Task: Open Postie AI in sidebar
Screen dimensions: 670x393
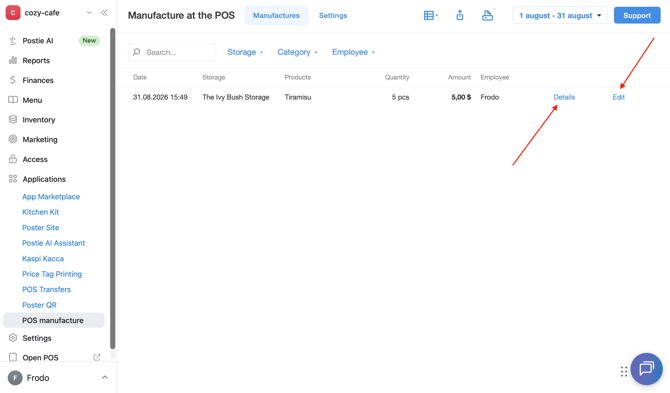Action: click(x=38, y=41)
